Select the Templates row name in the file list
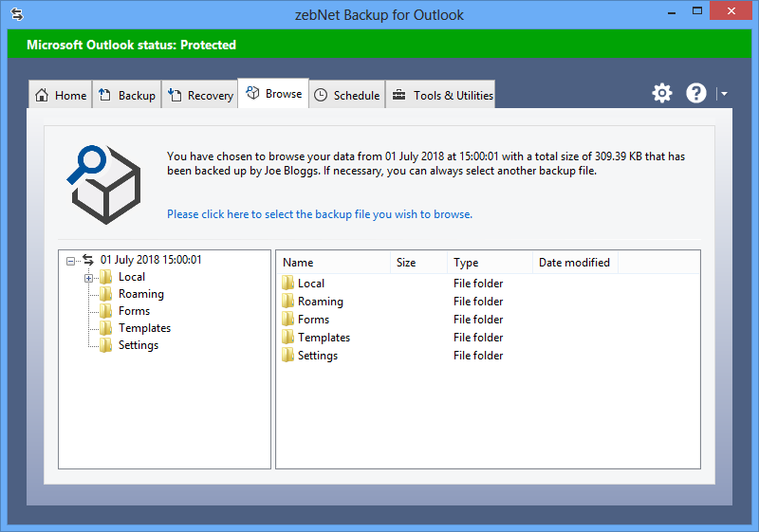This screenshot has height=532, width=759. coord(324,337)
